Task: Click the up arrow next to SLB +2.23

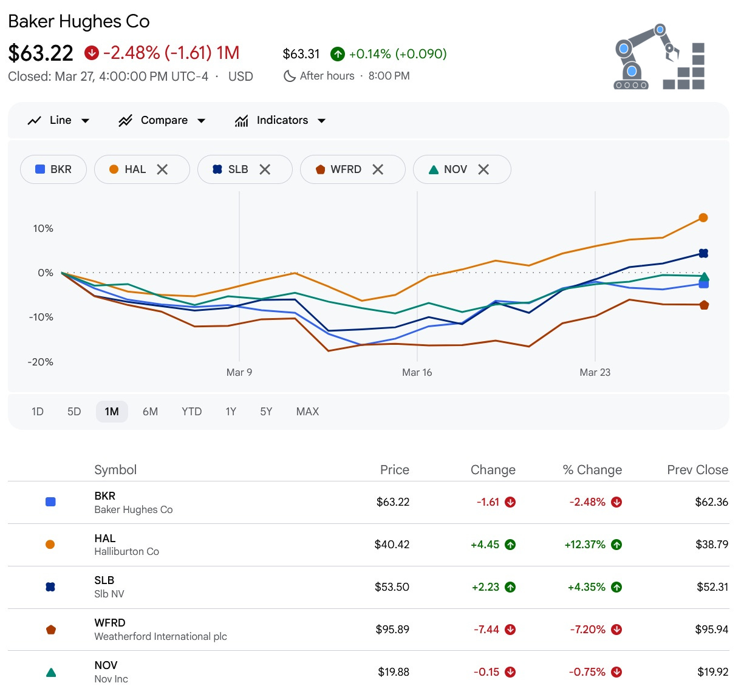Action: tap(510, 587)
